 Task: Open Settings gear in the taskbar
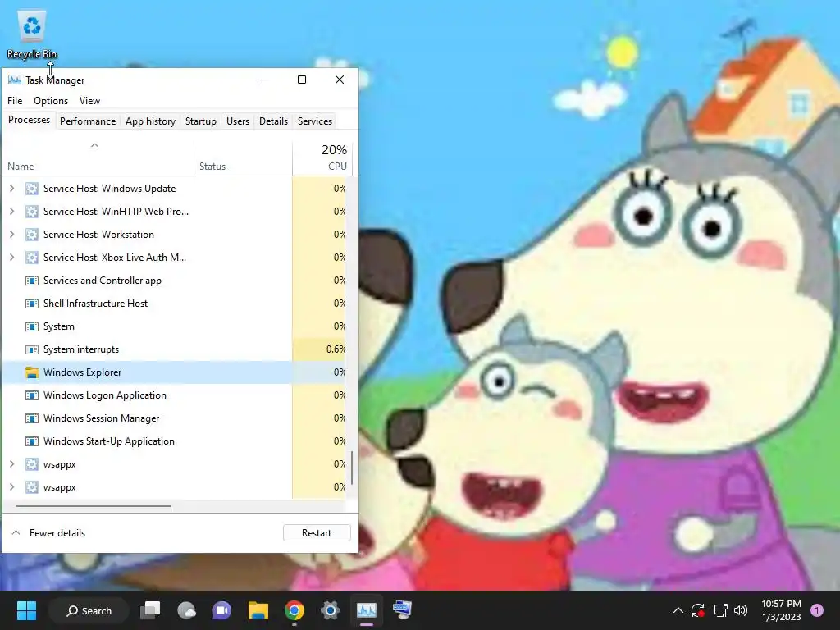click(x=330, y=610)
